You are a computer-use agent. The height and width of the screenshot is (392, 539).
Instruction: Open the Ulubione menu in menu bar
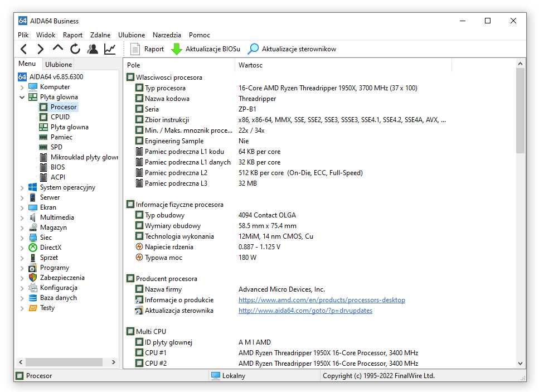click(x=132, y=35)
